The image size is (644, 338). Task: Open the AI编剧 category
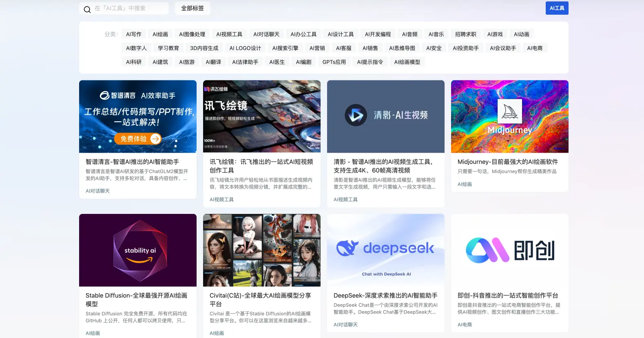pyautogui.click(x=303, y=62)
